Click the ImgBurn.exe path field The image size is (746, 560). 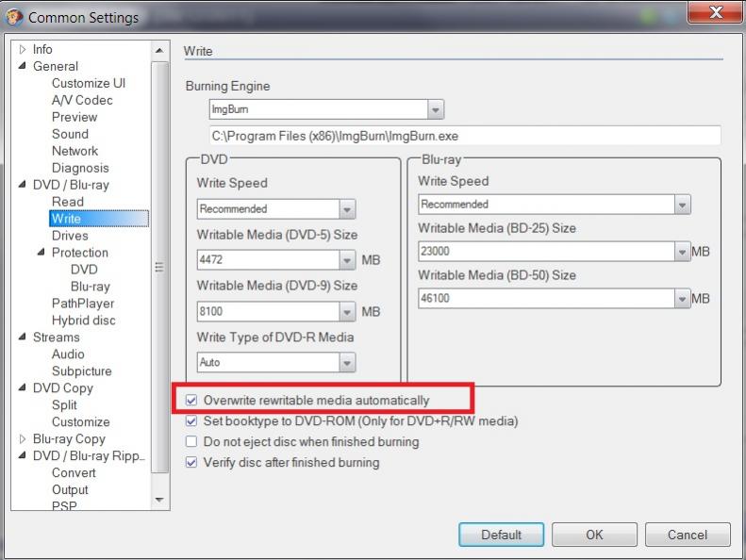pyautogui.click(x=465, y=136)
